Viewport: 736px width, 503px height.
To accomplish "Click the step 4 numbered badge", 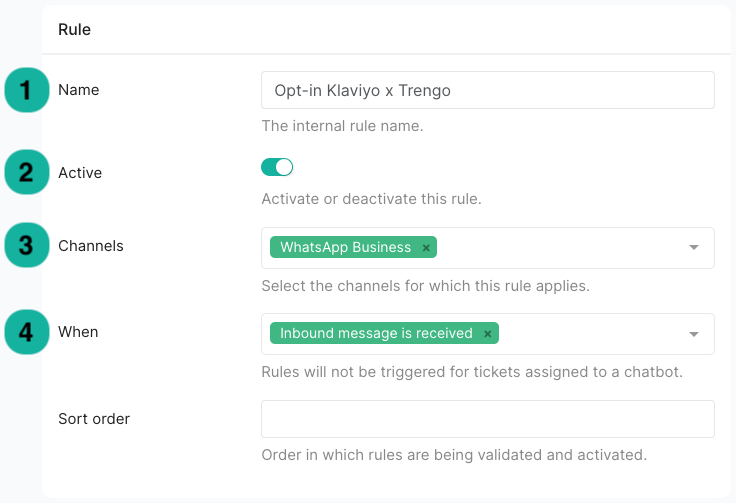I will point(27,332).
